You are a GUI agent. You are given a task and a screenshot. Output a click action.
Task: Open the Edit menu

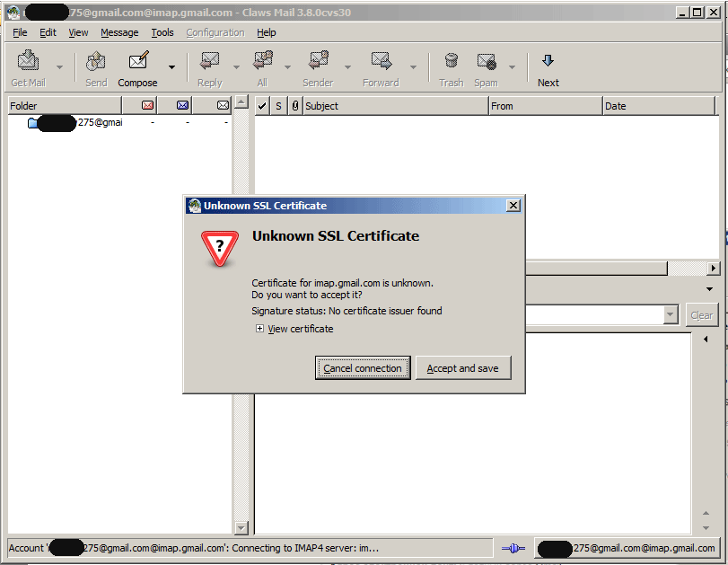[x=48, y=32]
